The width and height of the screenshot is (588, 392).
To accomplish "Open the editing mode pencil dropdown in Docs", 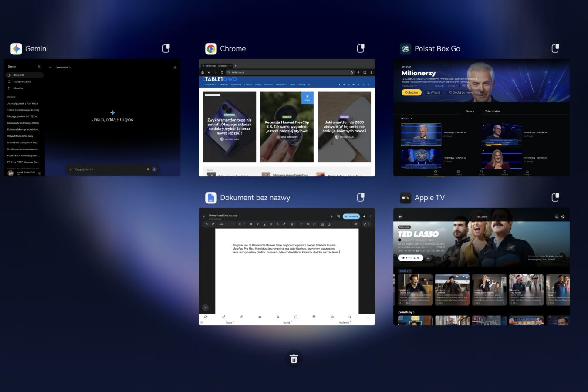I will [366, 224].
